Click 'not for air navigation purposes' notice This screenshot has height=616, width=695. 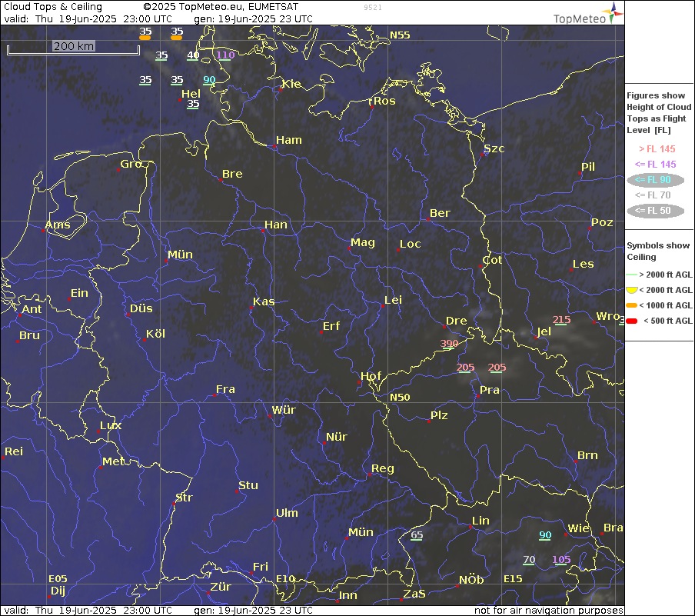pos(548,611)
